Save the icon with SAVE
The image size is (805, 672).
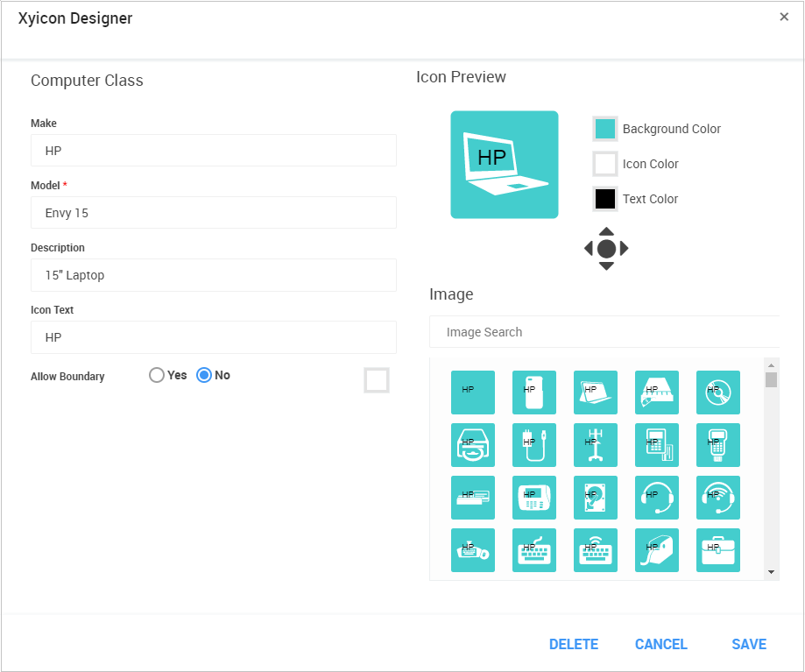point(749,644)
